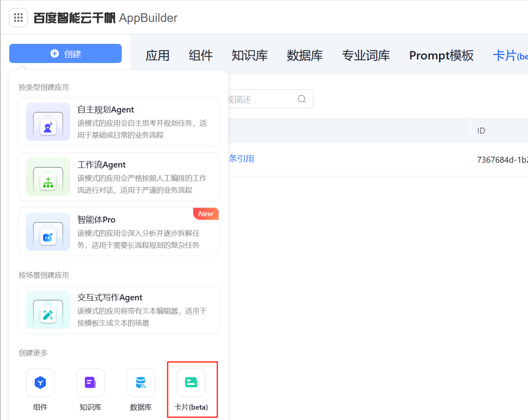Image resolution: width=528 pixels, height=420 pixels.
Task: Choose the 交互式写作Agent card
Action: point(118,310)
